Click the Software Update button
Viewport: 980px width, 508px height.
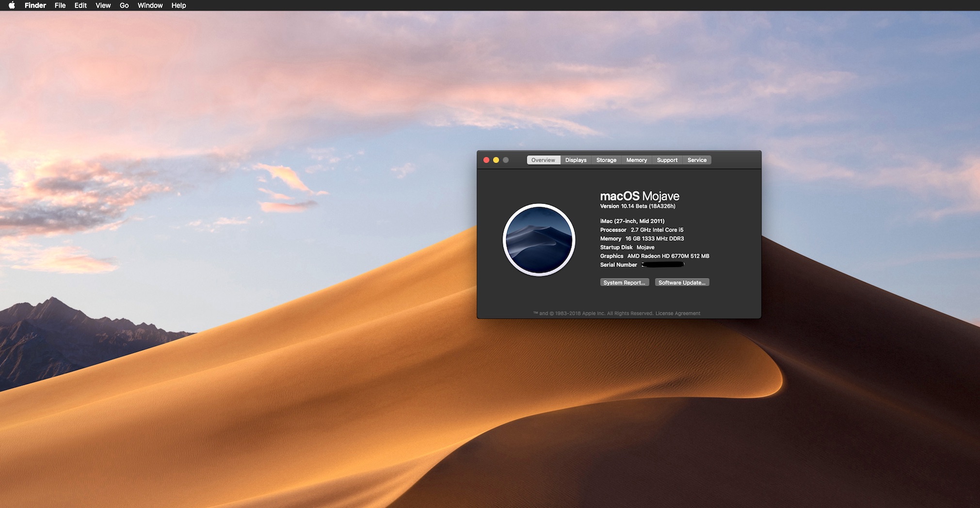682,283
